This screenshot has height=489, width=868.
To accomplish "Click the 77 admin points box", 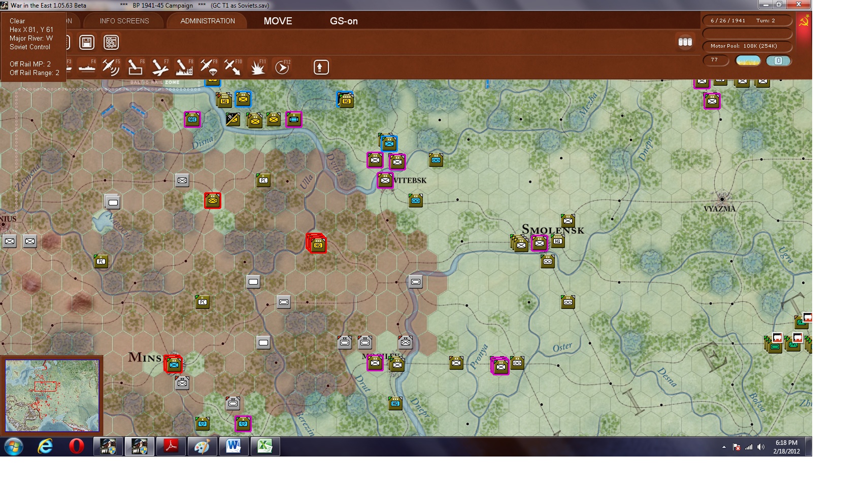I will point(716,60).
